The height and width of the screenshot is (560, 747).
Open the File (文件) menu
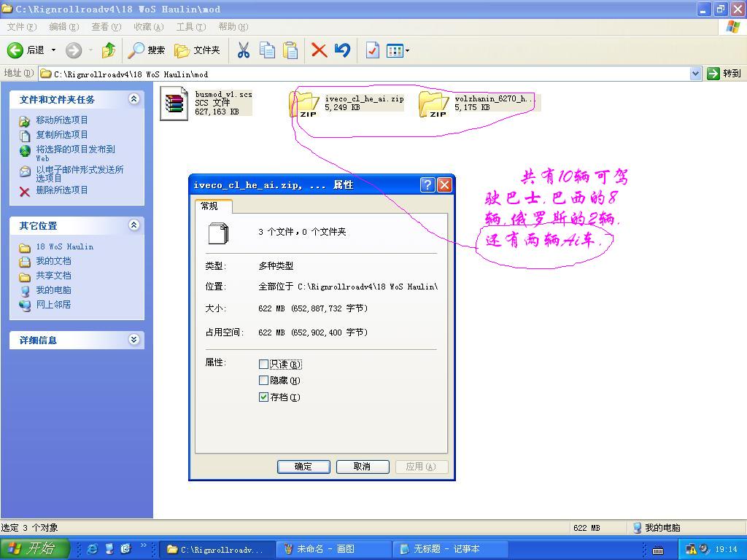tap(21, 27)
